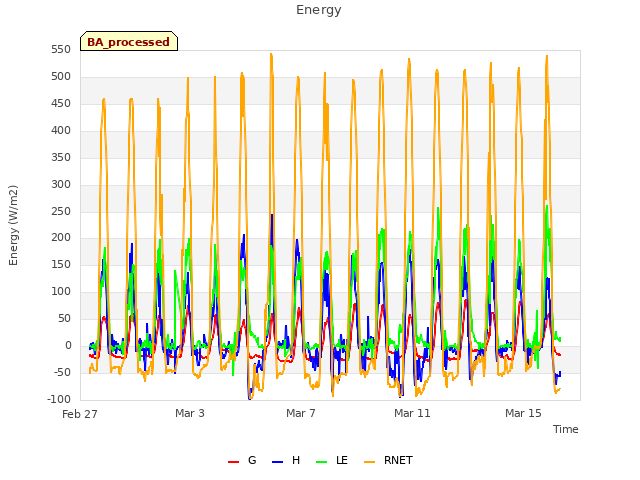
Task: Click the Mar 11 x-axis tick label
Action: tap(412, 413)
